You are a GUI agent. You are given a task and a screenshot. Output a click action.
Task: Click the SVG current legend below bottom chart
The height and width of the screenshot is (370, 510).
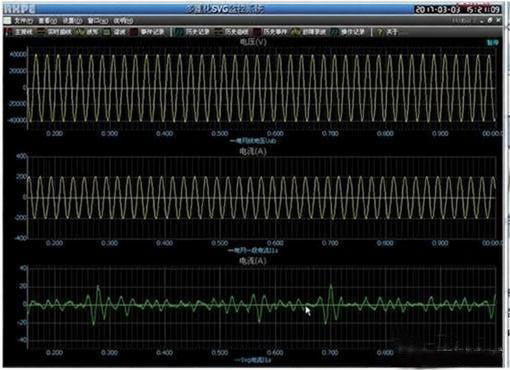[253, 360]
